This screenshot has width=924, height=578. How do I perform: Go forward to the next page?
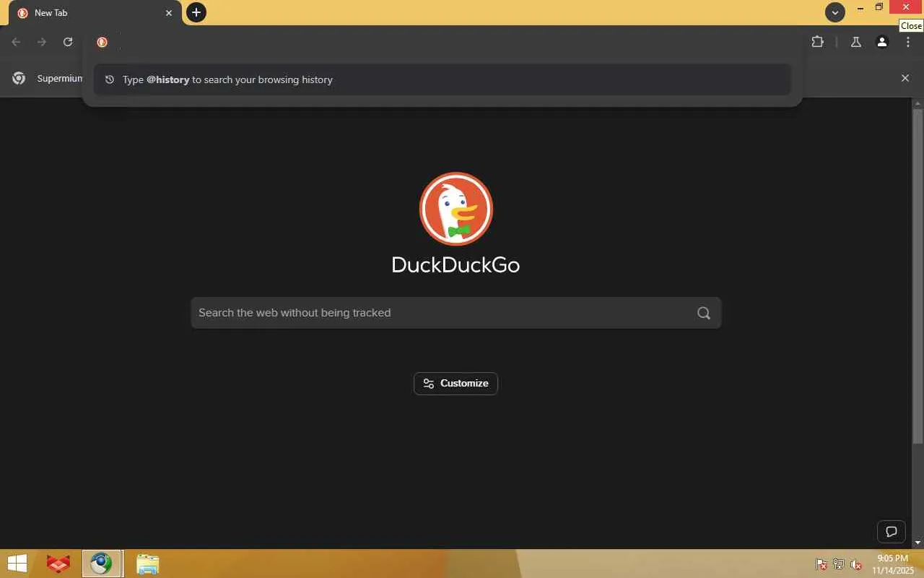pyautogui.click(x=42, y=42)
